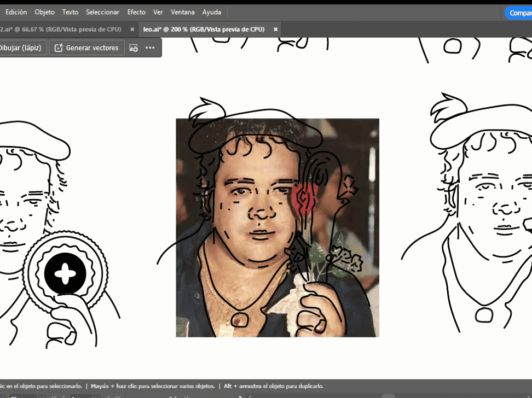532x398 pixels.
Task: Open the Texto menu
Action: pyautogui.click(x=70, y=12)
